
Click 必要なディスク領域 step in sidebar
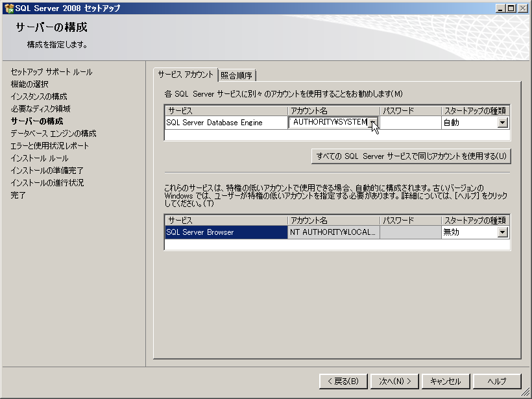(40, 108)
